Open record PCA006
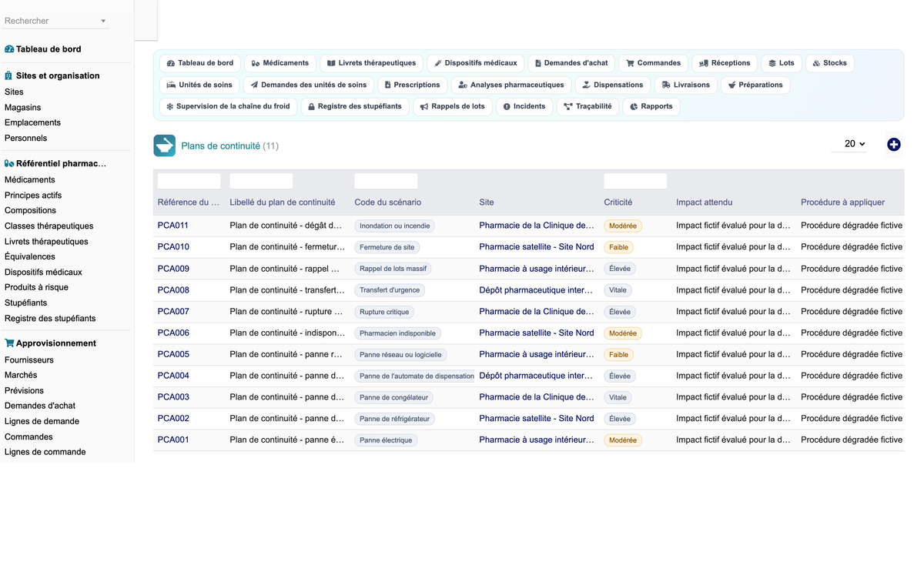 [173, 333]
